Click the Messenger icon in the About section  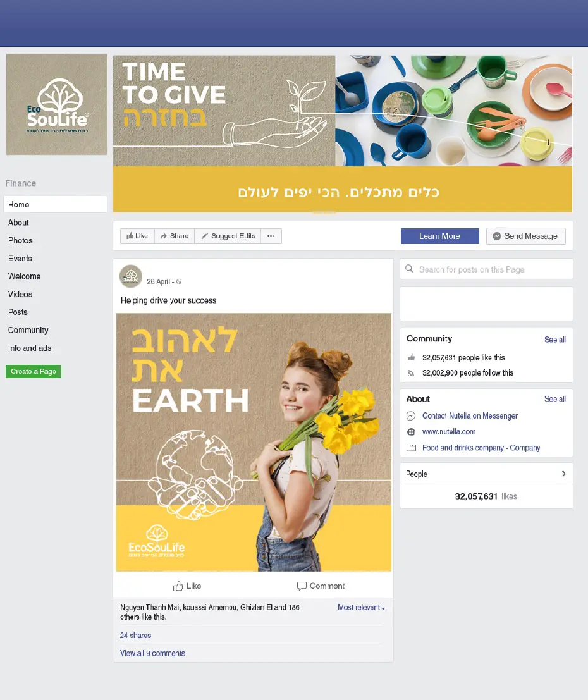pos(411,416)
